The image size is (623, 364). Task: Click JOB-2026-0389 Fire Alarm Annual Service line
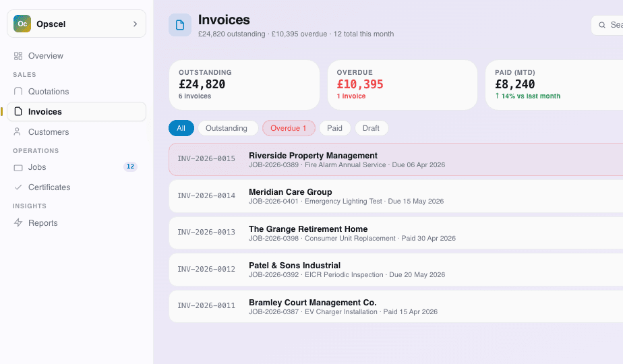click(347, 165)
